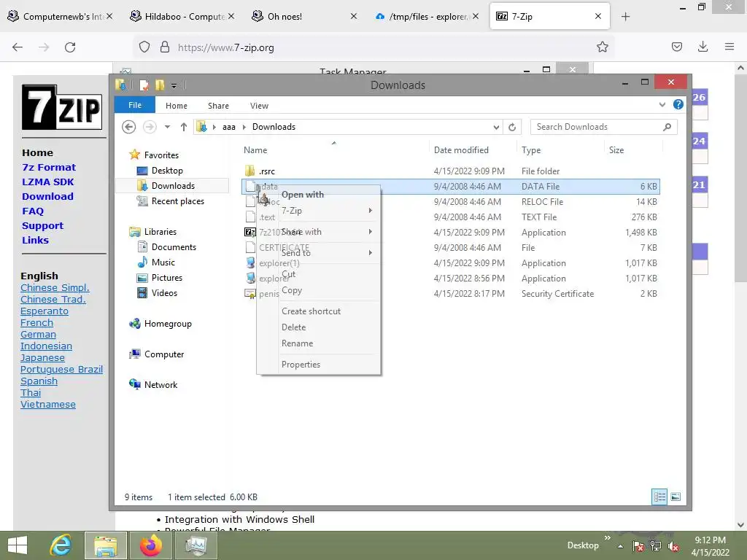Expand the Share with submenu arrow
This screenshot has height=560, width=747.
[x=370, y=232]
